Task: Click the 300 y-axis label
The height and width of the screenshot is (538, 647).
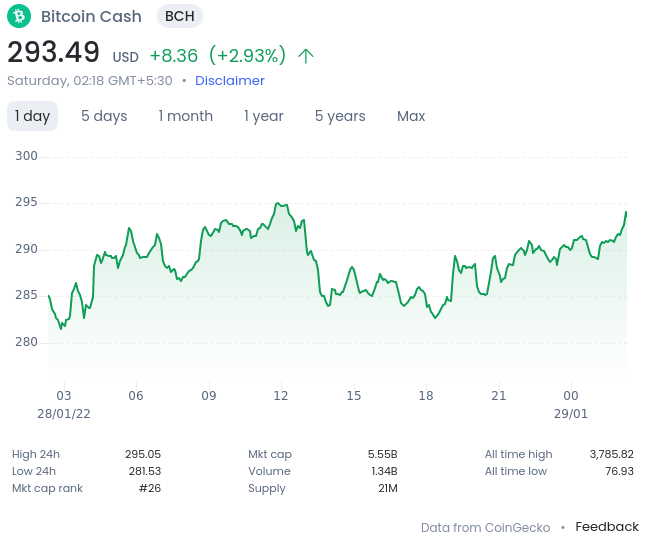Action: coord(26,156)
